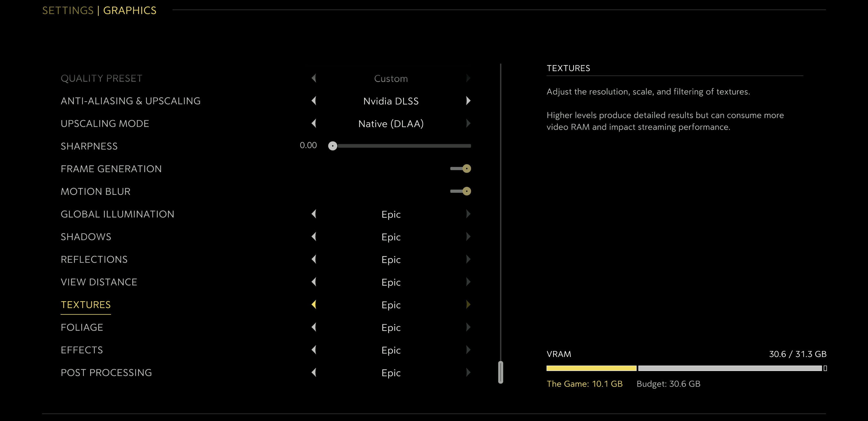The height and width of the screenshot is (421, 868).
Task: Toggle the Frame Generation switch
Action: 461,168
